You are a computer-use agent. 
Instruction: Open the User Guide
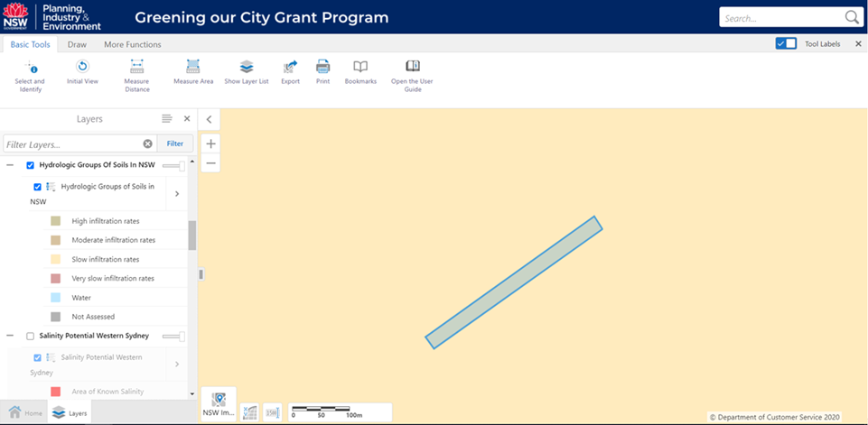412,77
